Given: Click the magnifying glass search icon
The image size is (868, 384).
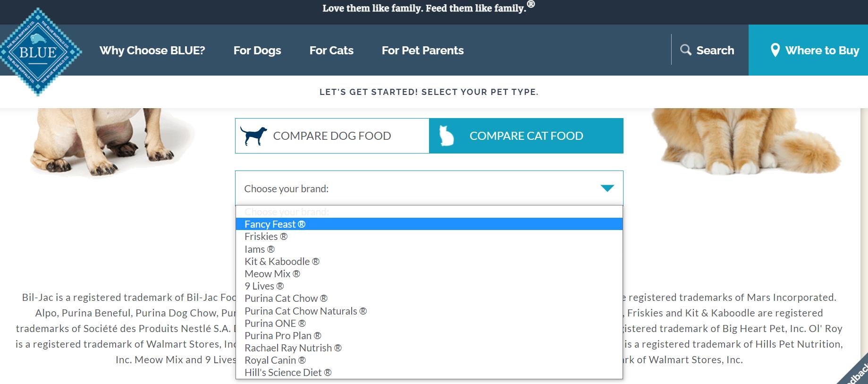Looking at the screenshot, I should tap(685, 50).
